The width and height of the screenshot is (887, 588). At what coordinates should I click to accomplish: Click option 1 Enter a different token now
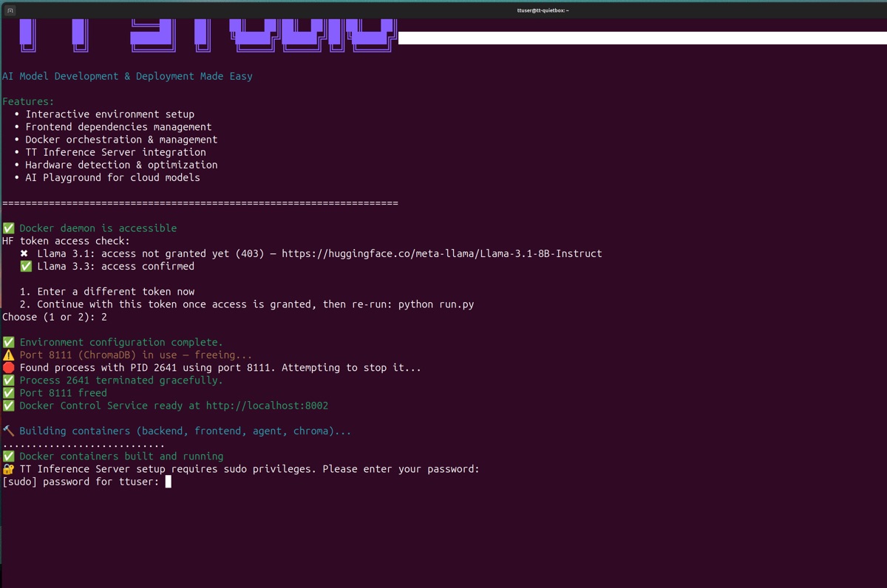pos(107,292)
